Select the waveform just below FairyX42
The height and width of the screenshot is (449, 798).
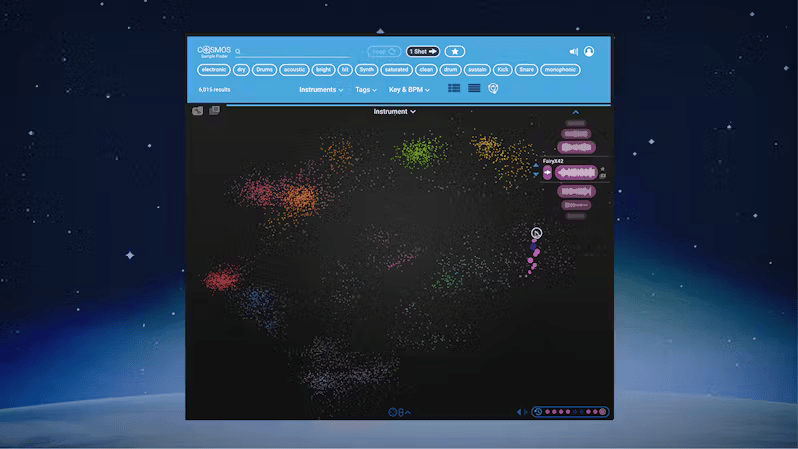click(x=576, y=192)
